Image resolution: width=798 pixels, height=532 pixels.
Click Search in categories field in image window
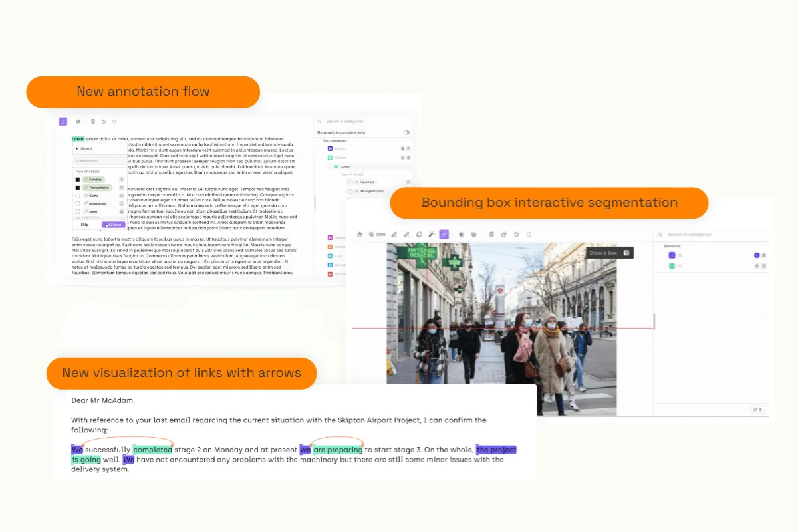pos(712,235)
